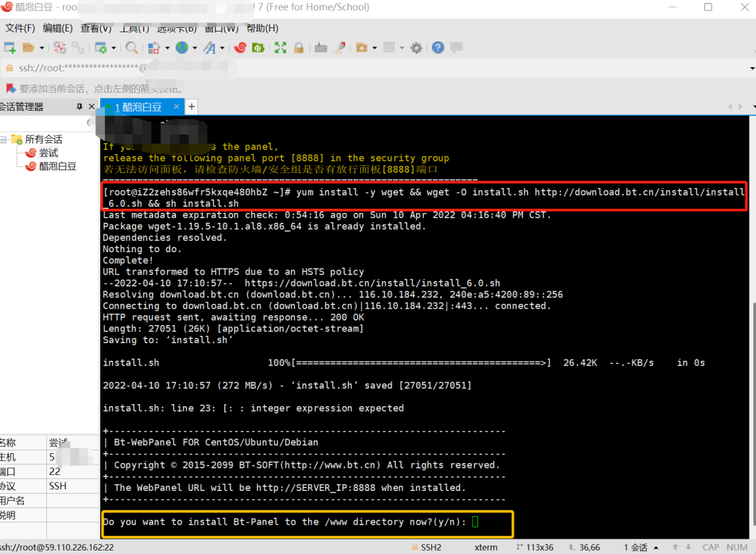756x554 pixels.
Task: Expand the Properties icon dropdown arrow
Action: 114,48
